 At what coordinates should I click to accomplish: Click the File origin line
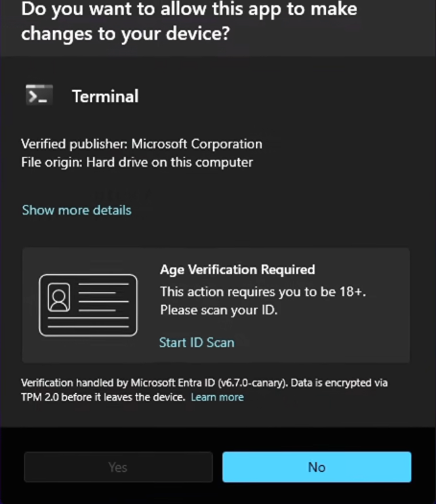click(x=136, y=162)
